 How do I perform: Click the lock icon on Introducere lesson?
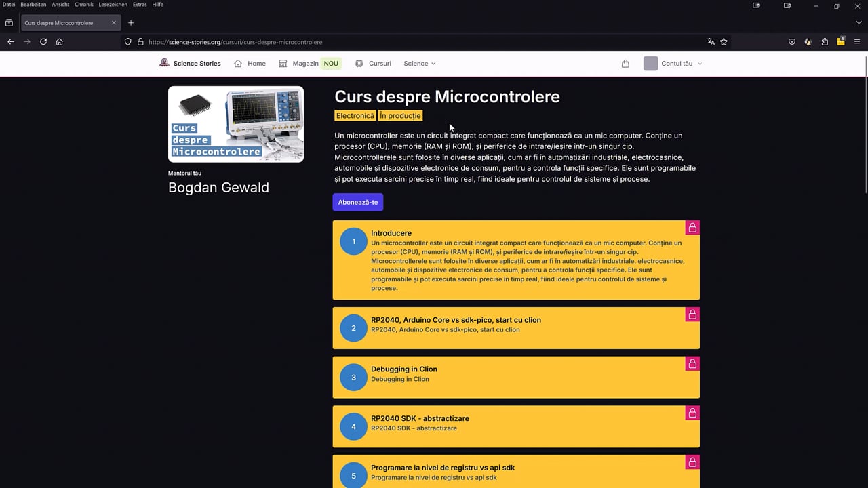pyautogui.click(x=692, y=228)
